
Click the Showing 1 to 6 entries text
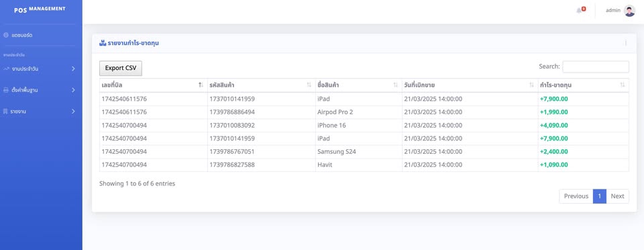137,183
